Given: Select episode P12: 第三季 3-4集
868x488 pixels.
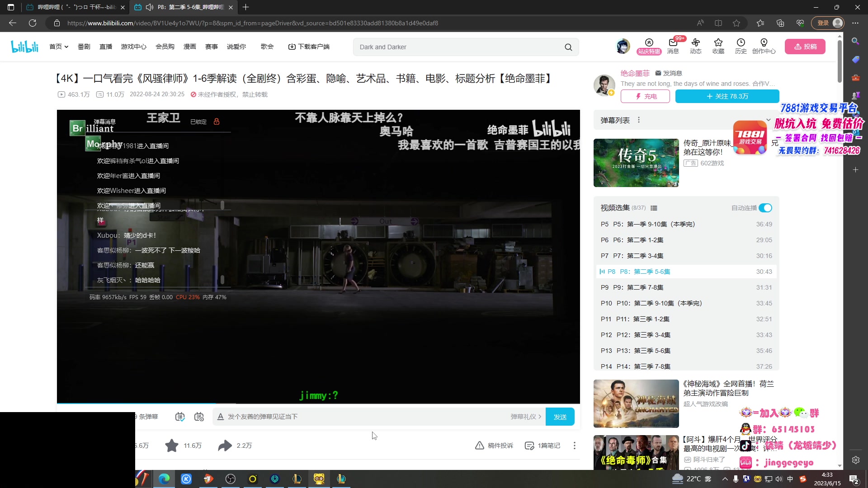Looking at the screenshot, I should (686, 335).
